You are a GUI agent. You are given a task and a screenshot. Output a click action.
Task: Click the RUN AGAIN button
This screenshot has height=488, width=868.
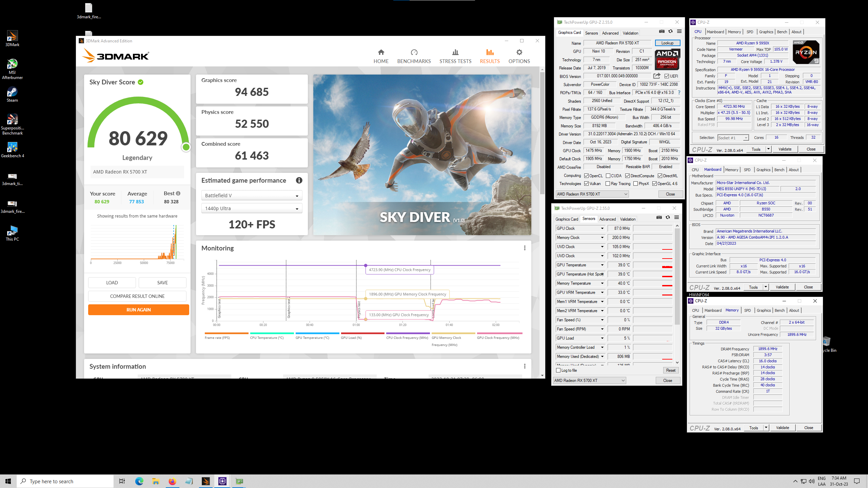[x=138, y=310]
